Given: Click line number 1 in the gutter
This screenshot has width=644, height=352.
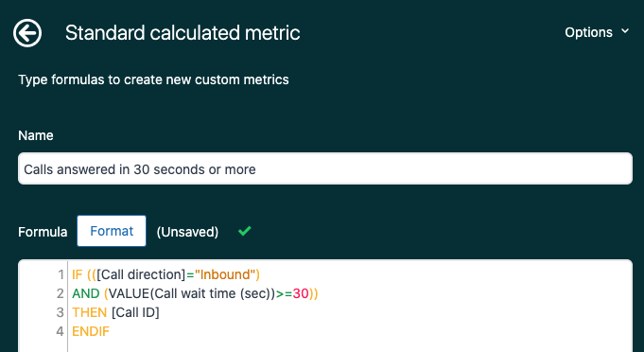Looking at the screenshot, I should click(61, 274).
